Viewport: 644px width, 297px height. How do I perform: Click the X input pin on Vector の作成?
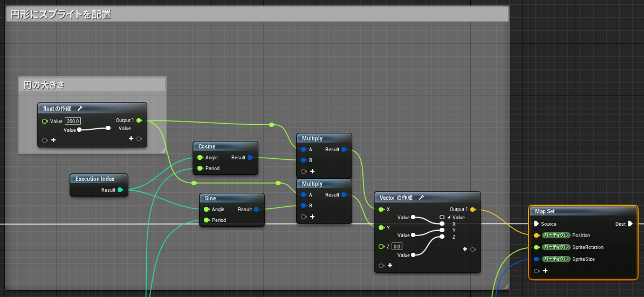(381, 210)
